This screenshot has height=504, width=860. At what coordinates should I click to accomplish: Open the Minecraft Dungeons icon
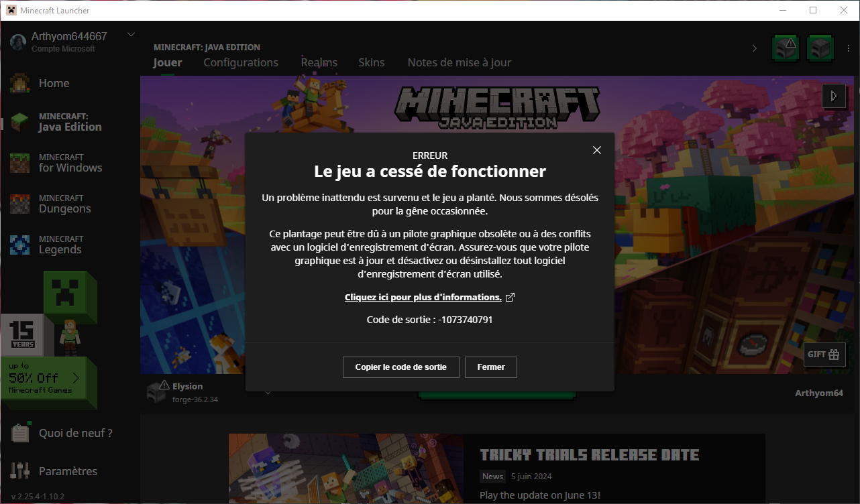(19, 204)
